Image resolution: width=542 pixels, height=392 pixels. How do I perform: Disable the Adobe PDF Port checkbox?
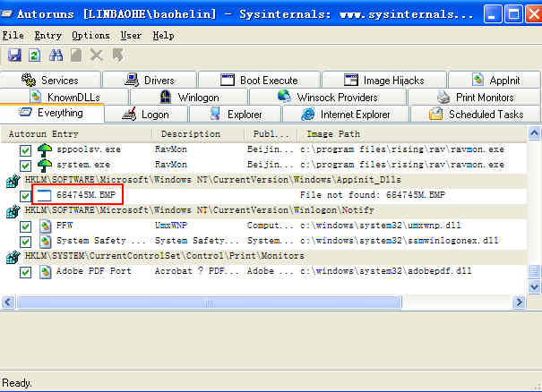point(25,272)
